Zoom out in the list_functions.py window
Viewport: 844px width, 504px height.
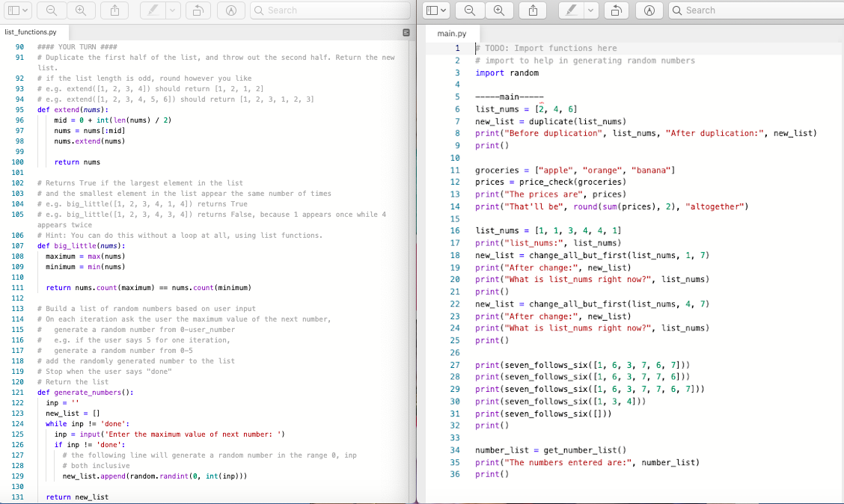pyautogui.click(x=52, y=10)
